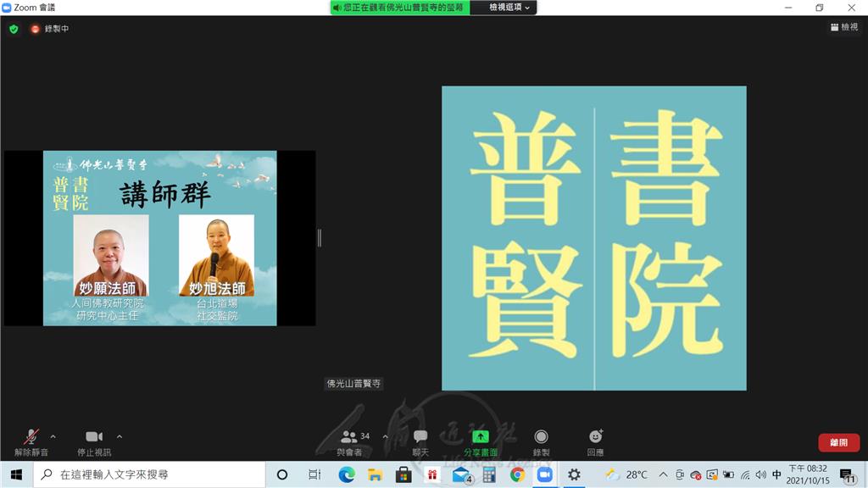Click the red gift icon on taskbar
This screenshot has height=488, width=868.
click(431, 474)
